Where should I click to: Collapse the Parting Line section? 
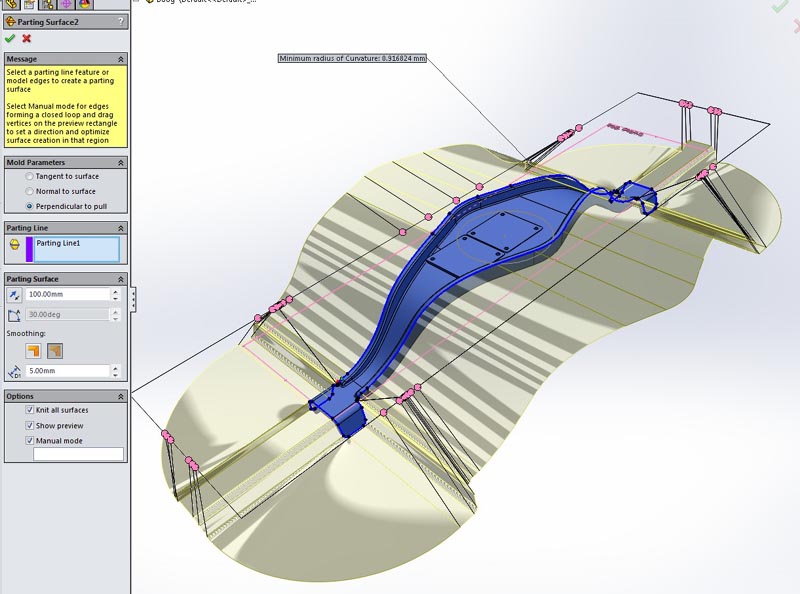pos(121,228)
